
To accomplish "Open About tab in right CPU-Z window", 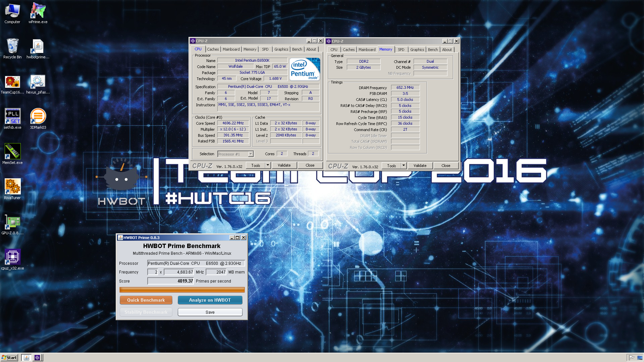I will 447,50.
